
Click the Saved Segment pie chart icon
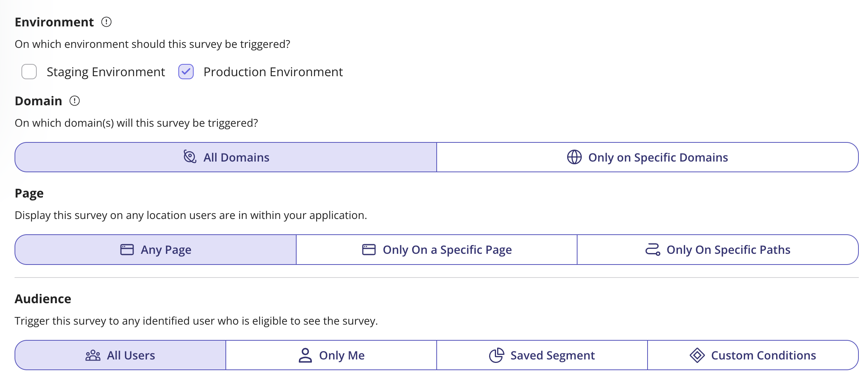(x=496, y=355)
